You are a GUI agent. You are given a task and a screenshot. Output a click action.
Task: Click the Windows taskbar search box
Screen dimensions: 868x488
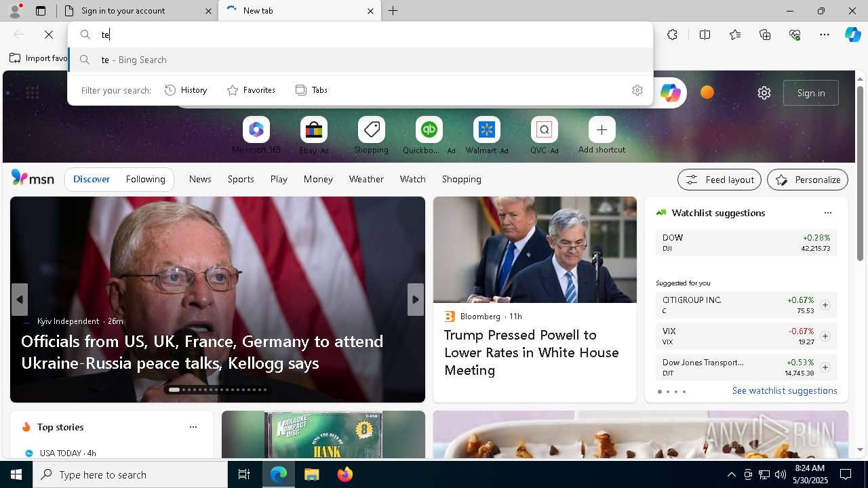click(x=130, y=474)
